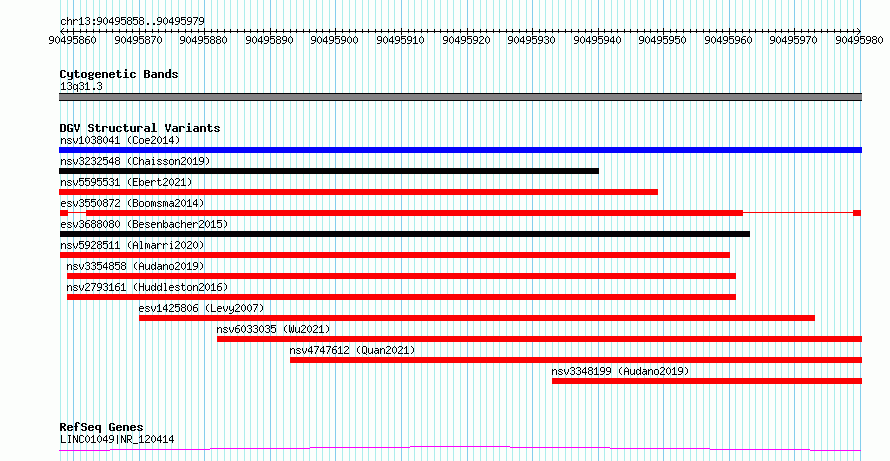The height and width of the screenshot is (461, 890).
Task: Click the Cytogenetic Bands track heading
Action: coord(119,74)
